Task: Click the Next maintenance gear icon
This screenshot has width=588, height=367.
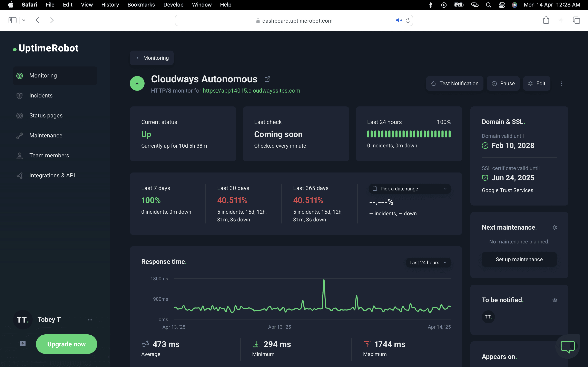Action: coord(555,227)
